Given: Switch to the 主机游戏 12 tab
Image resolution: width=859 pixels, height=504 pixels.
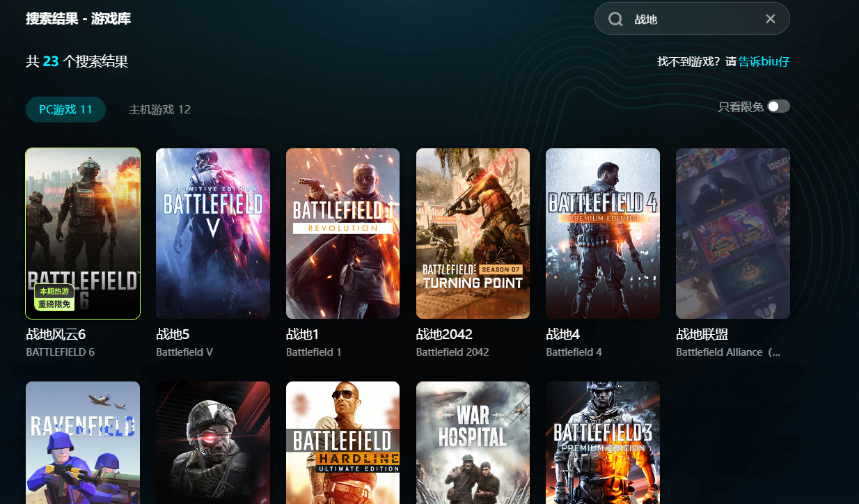Looking at the screenshot, I should coord(159,109).
